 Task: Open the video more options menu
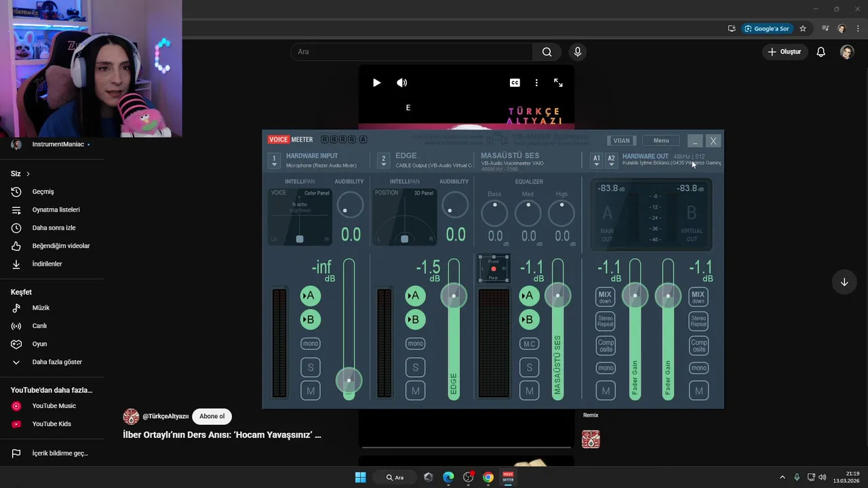coord(536,83)
